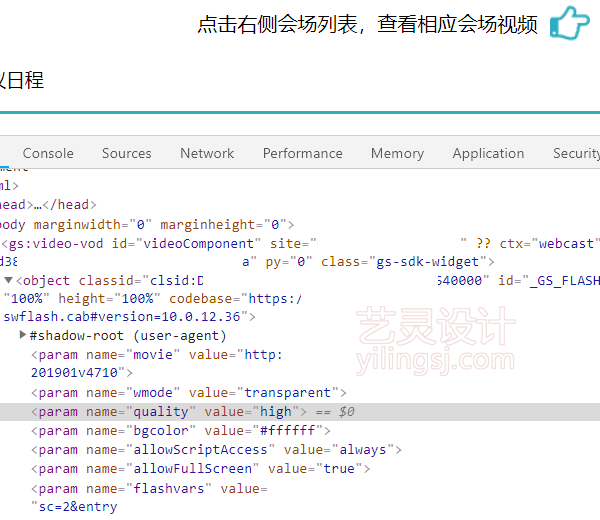600x520 pixels.
Task: Click the pointing hand icon
Action: (x=569, y=23)
